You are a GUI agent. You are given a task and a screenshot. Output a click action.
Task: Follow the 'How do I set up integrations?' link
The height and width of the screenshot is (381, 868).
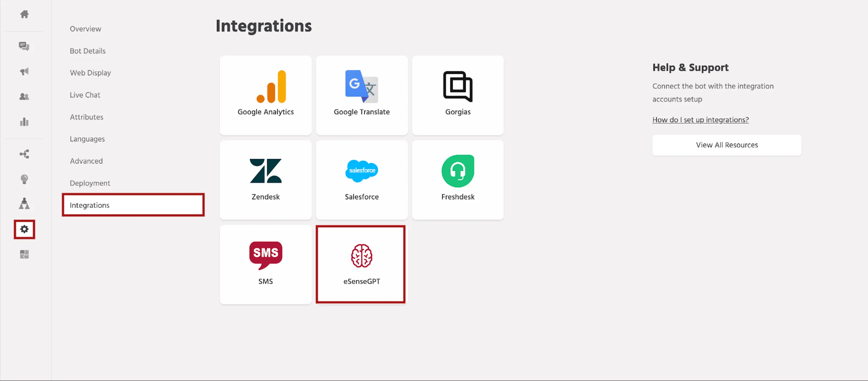[701, 120]
